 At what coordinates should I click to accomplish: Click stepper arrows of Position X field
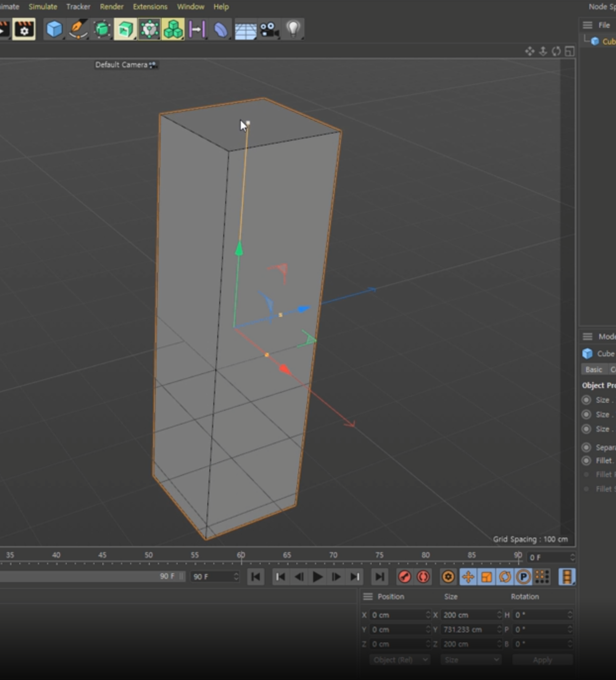tap(428, 615)
